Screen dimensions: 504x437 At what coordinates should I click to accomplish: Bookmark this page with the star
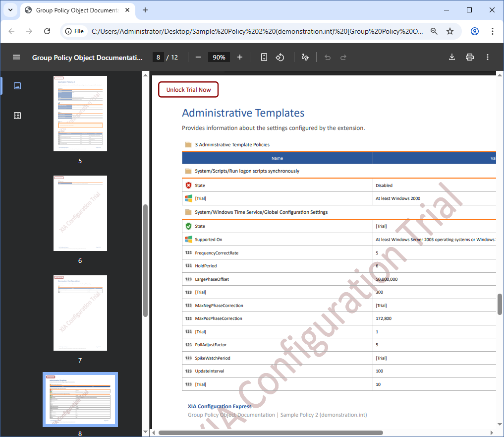(450, 31)
